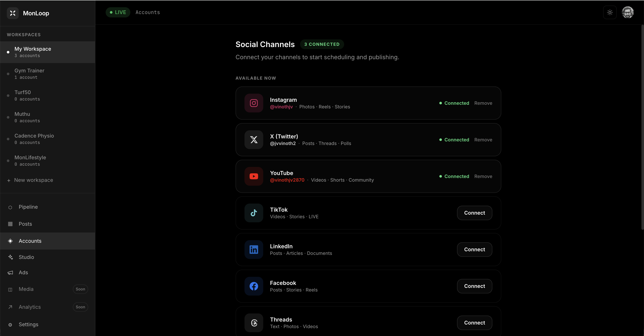Open Settings from the sidebar
Screen dimensions: 644x336
(47, 325)
